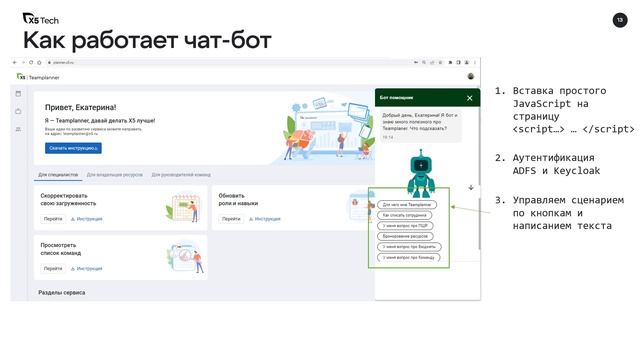Click the robot mascot image in chat
This screenshot has width=640, height=360.
point(421,174)
